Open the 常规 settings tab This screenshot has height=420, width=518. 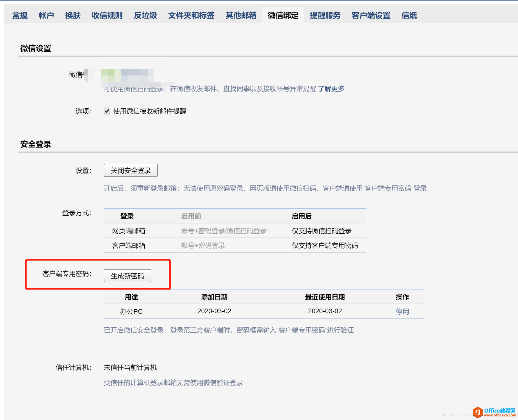[x=20, y=15]
